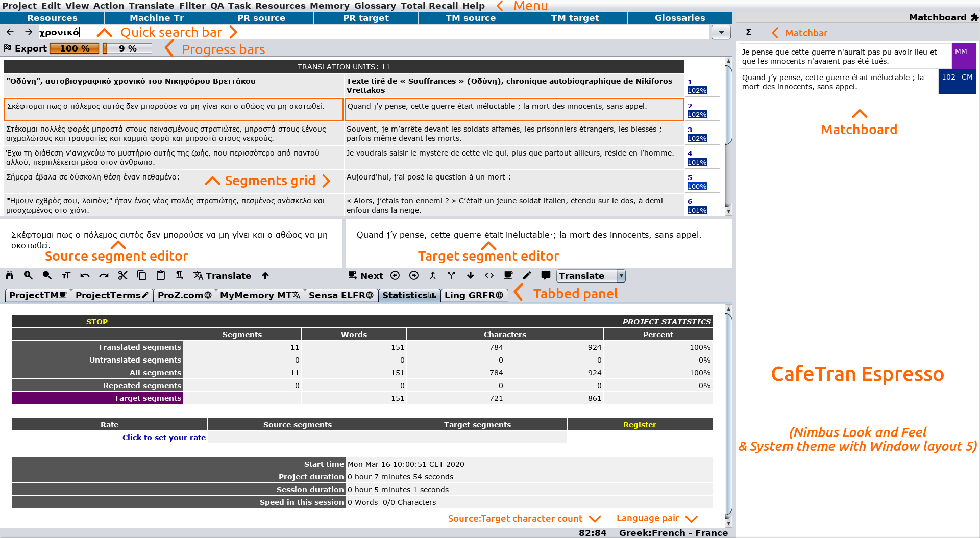Click the 102 CM match badge in Matchboard
This screenshot has width=980, height=538.
pyautogui.click(x=957, y=82)
